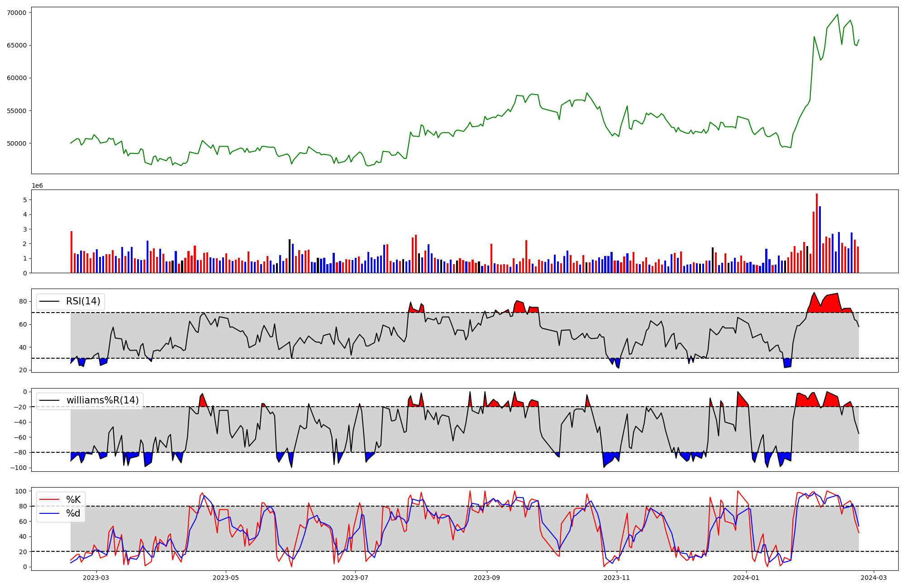
Task: Click the 80 tick on RSI axis
Action: click(x=23, y=301)
